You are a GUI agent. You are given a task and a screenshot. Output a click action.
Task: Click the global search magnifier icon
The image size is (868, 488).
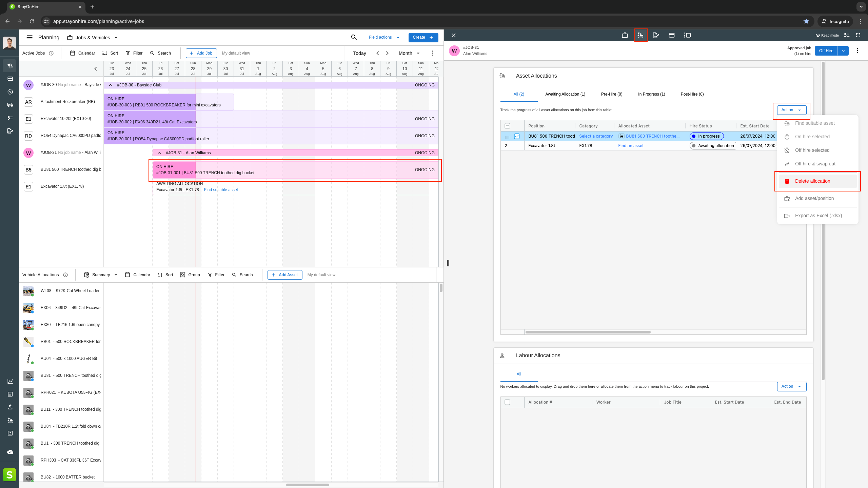pyautogui.click(x=354, y=37)
